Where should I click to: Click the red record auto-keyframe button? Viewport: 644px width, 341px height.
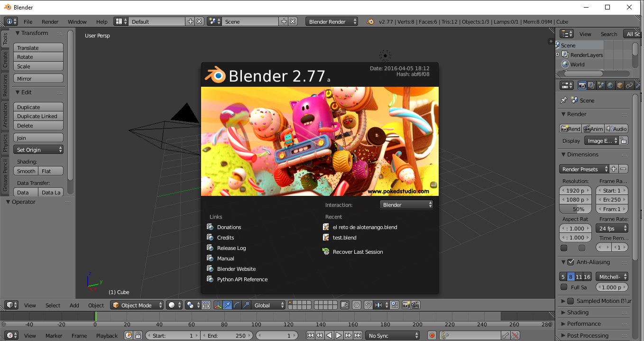point(432,335)
